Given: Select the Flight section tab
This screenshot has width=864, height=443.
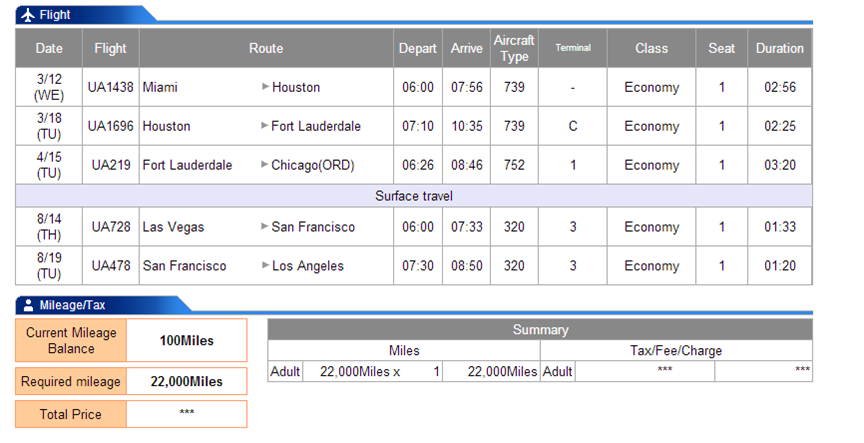Looking at the screenshot, I should [x=83, y=15].
